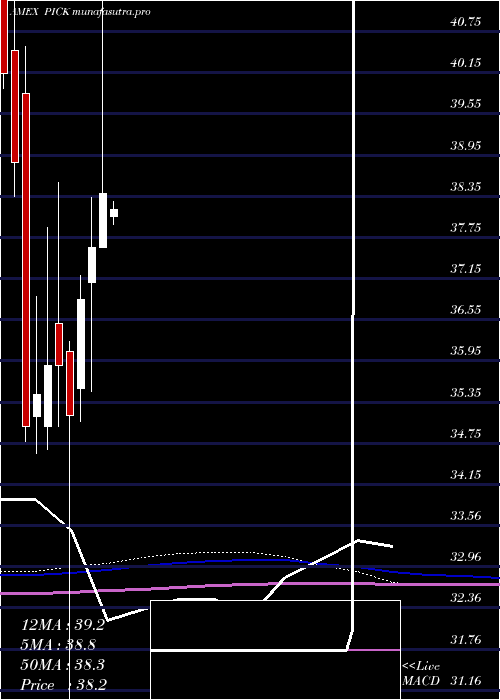Click the 35.35 price axis label
Viewport: 500px width, 700px height.
point(466,392)
